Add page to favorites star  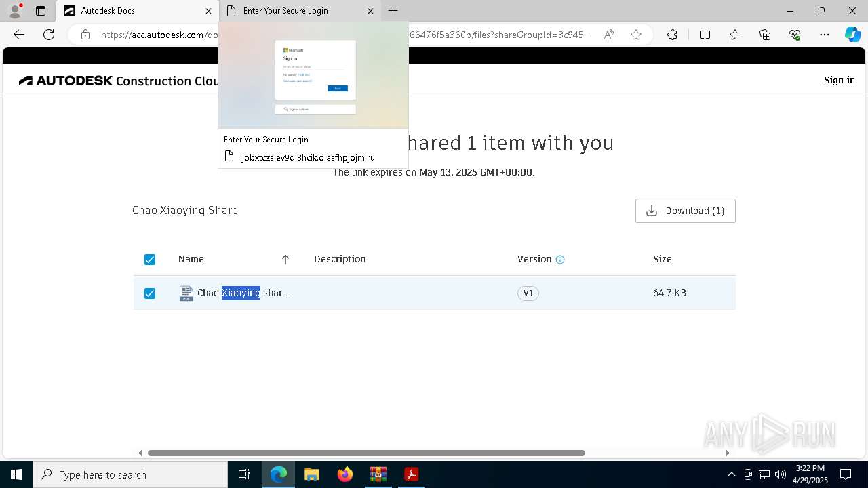[x=636, y=35]
